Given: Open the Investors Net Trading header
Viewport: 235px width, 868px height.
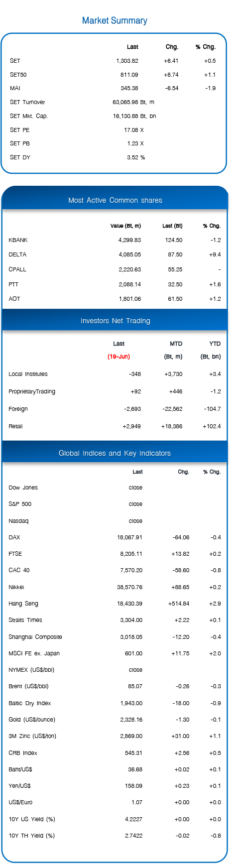Looking at the screenshot, I should 115,321.
